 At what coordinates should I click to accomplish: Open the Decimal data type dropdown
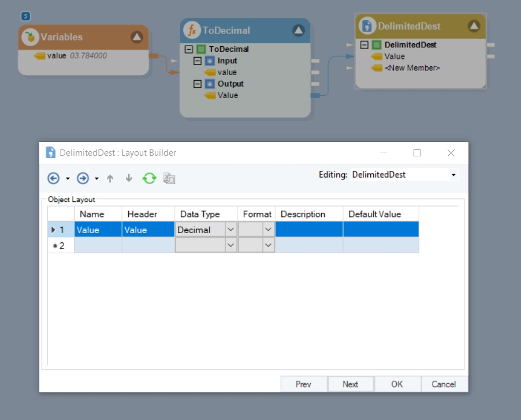[x=230, y=230]
